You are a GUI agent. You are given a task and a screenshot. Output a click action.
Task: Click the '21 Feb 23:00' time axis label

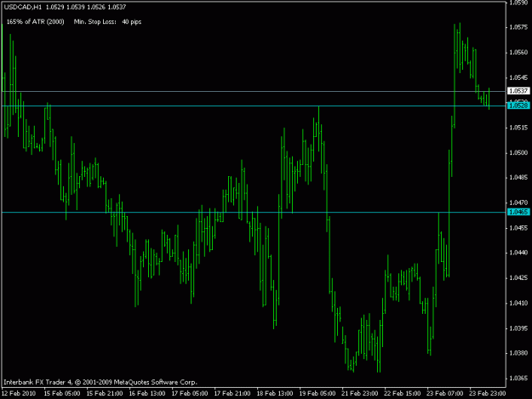pyautogui.click(x=360, y=393)
